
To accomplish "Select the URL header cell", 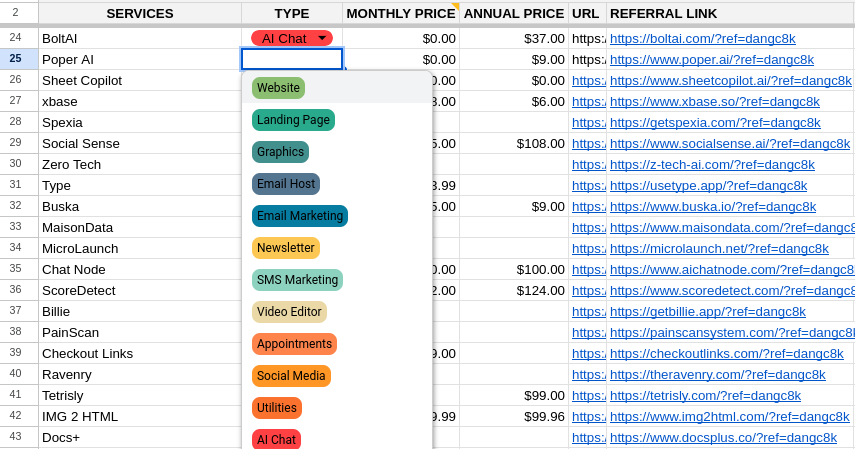I will [x=587, y=14].
